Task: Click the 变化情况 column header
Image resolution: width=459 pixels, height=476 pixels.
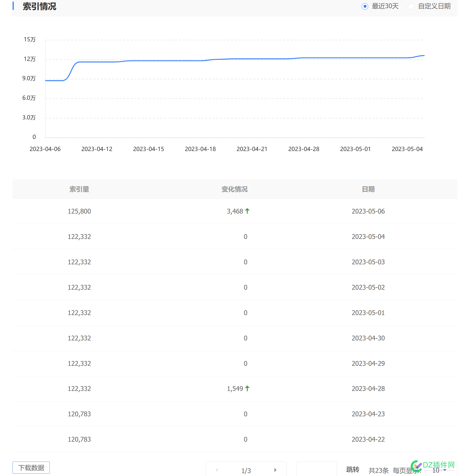Action: click(x=234, y=189)
